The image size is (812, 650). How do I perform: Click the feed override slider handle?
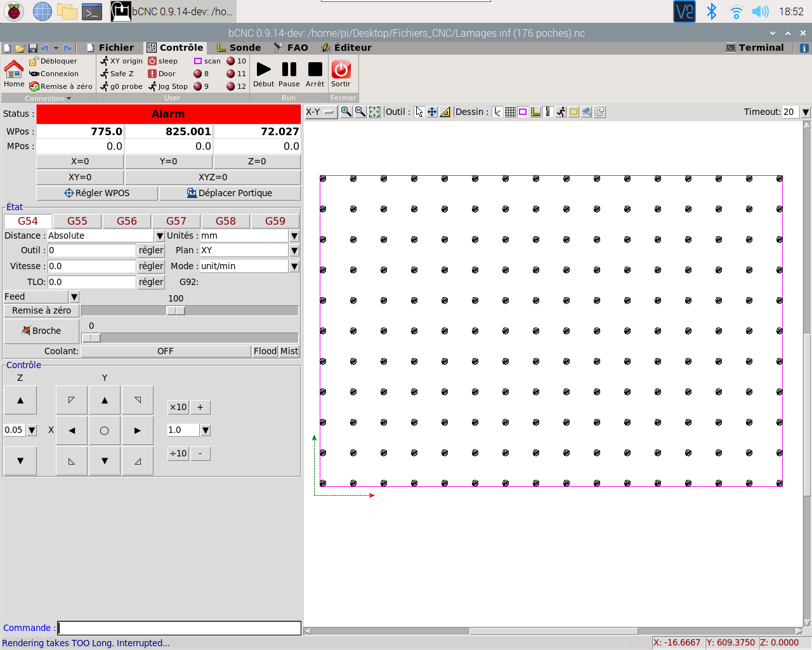176,310
